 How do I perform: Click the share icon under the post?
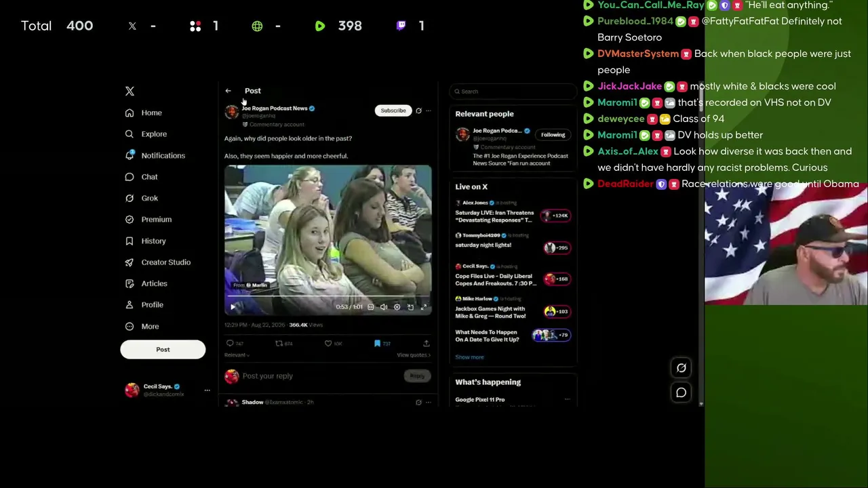[426, 344]
